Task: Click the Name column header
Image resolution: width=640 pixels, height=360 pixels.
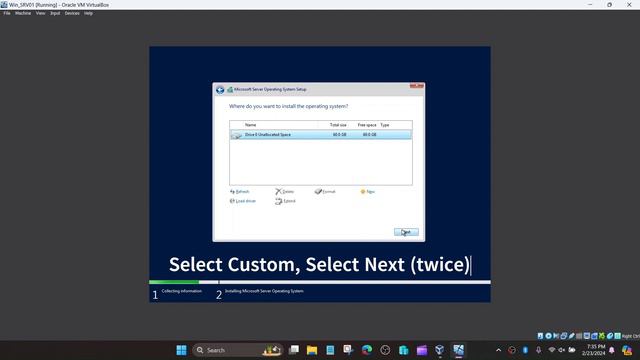Action: (250, 125)
